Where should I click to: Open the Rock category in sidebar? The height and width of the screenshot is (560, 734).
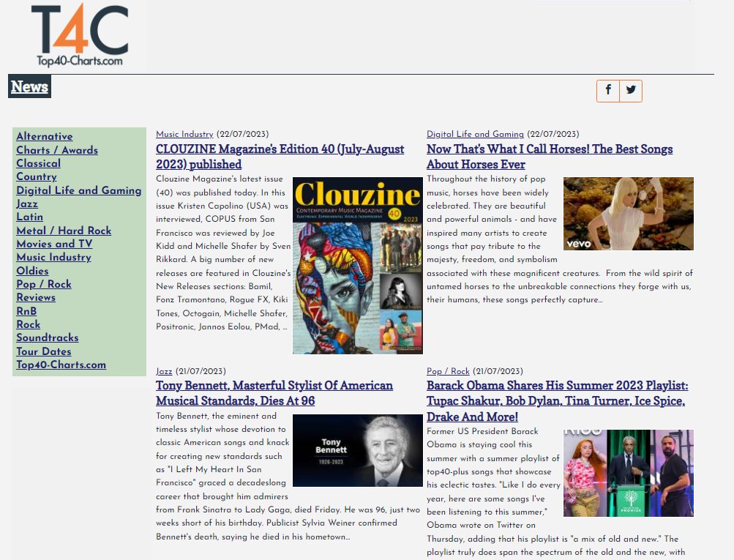coord(28,324)
